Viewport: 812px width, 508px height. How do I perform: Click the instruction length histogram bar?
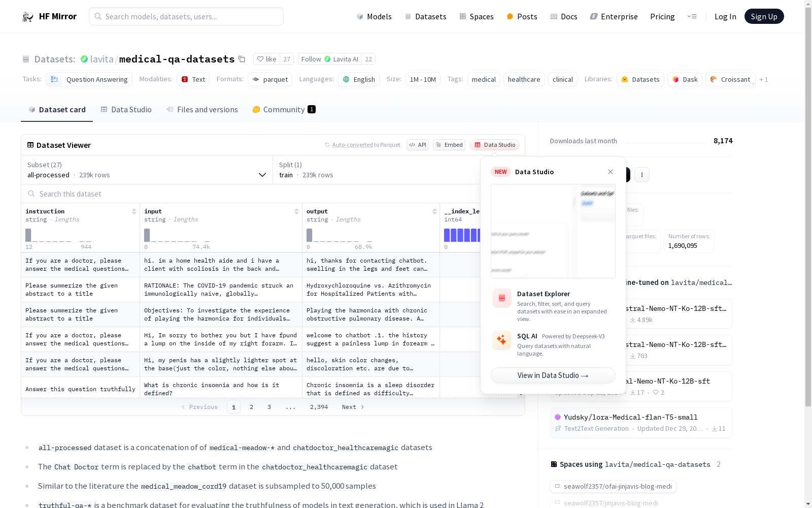[28, 235]
